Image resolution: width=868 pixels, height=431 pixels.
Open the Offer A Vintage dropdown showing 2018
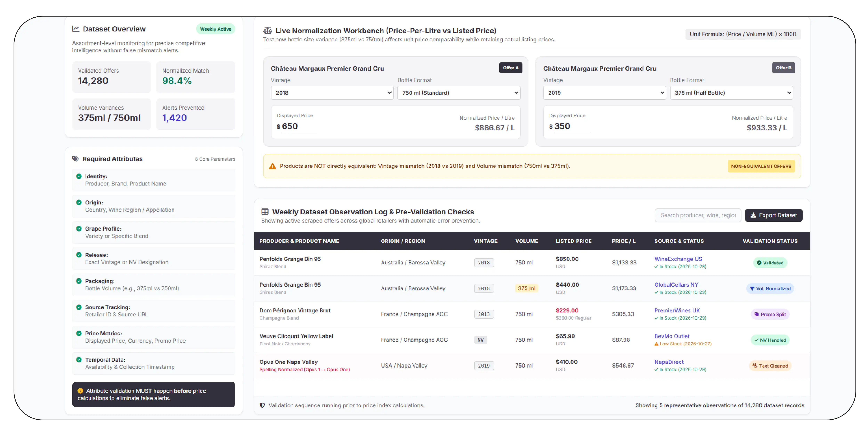[x=332, y=93]
